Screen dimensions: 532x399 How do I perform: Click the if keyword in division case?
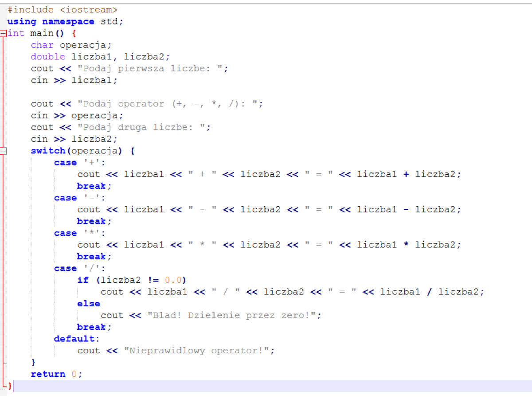(x=83, y=280)
